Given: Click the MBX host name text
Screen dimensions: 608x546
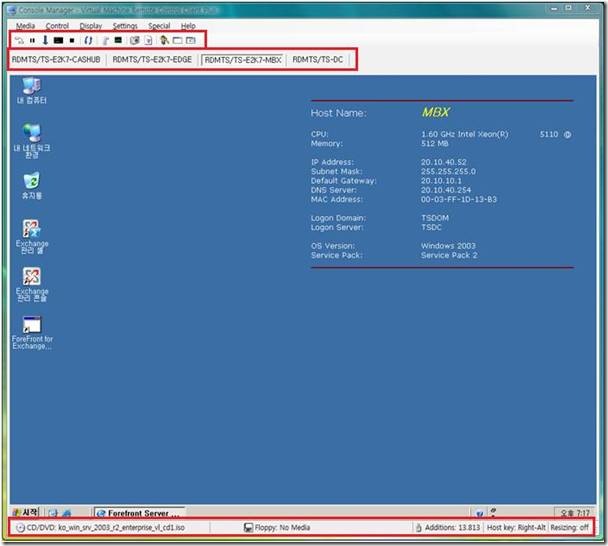Looking at the screenshot, I should pos(435,112).
